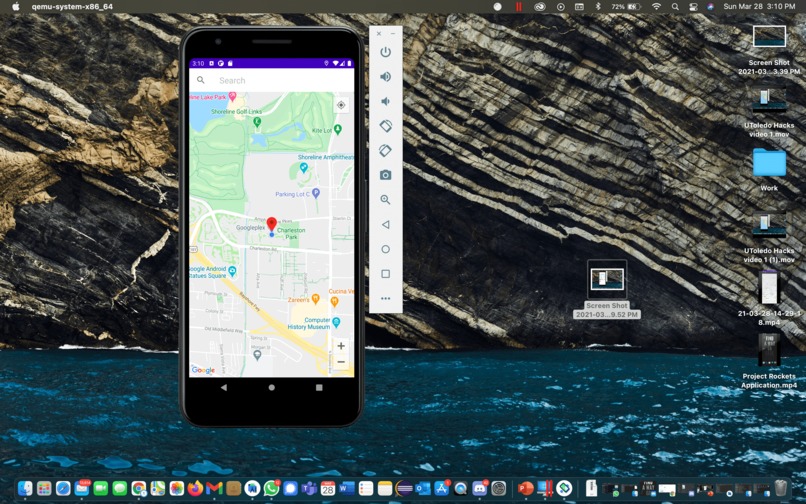The width and height of the screenshot is (806, 504).
Task: Open emulator extended controls (three dots)
Action: pos(386,298)
